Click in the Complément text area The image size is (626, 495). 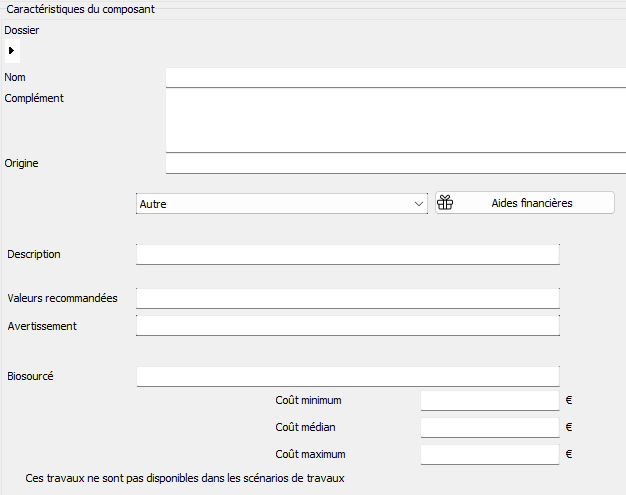(396, 121)
